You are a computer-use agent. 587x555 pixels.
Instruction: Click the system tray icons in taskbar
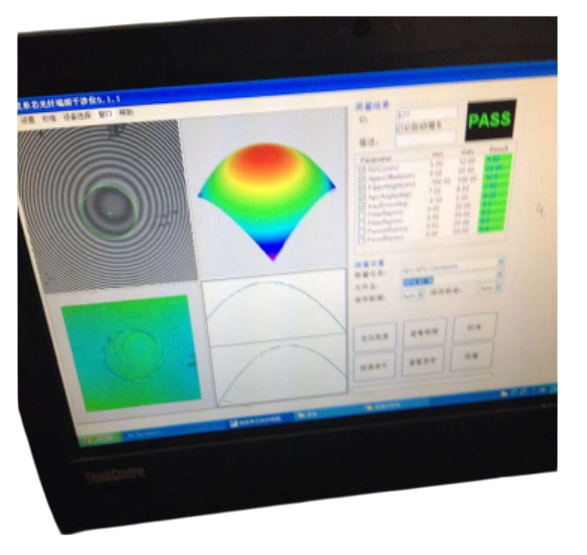527,392
